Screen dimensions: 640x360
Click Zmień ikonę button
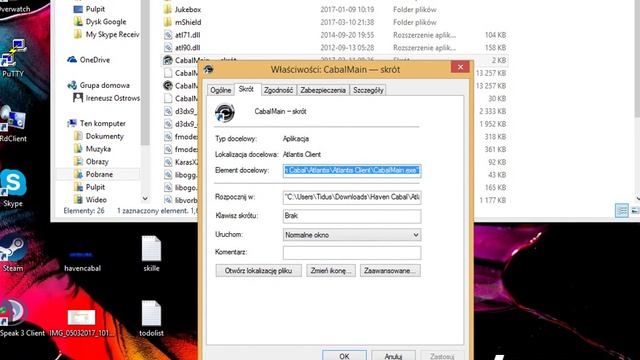(331, 271)
